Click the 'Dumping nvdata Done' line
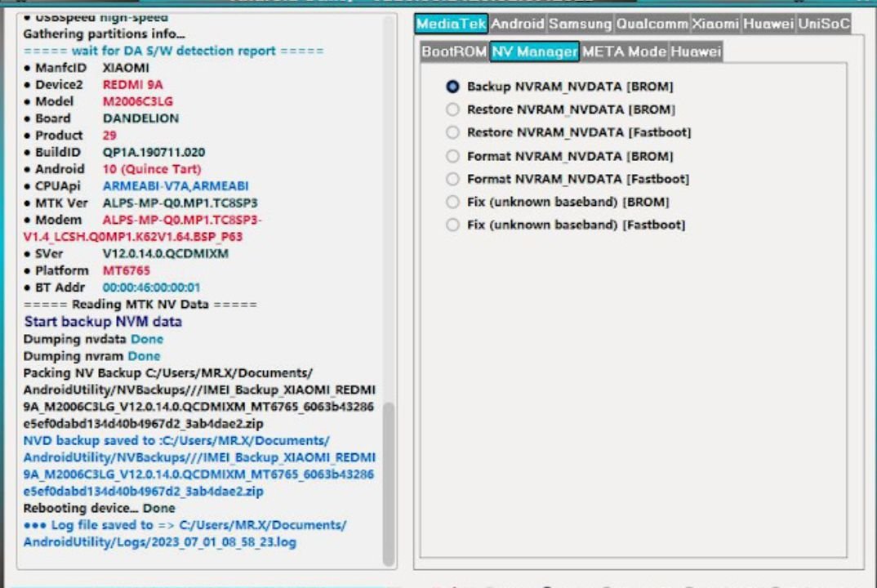Viewport: 877px width, 588px height. [93, 339]
